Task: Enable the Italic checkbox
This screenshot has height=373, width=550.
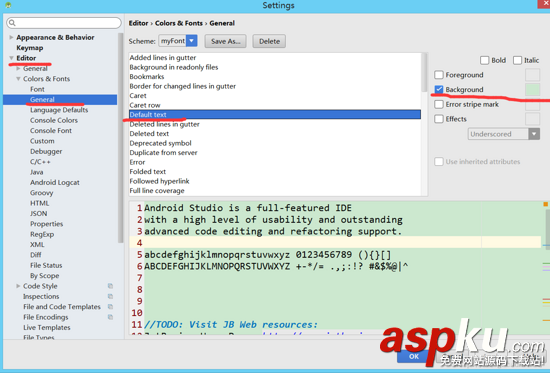Action: click(517, 60)
